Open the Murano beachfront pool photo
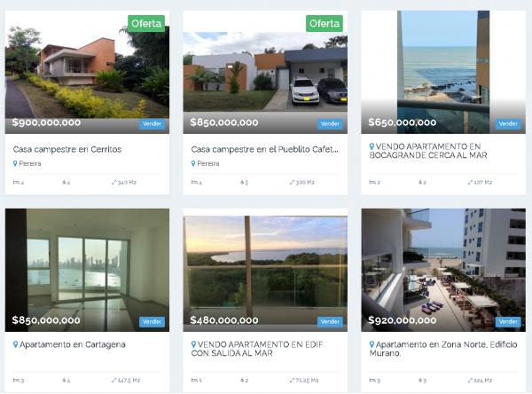Screen dimensions: 532x394 443,270
